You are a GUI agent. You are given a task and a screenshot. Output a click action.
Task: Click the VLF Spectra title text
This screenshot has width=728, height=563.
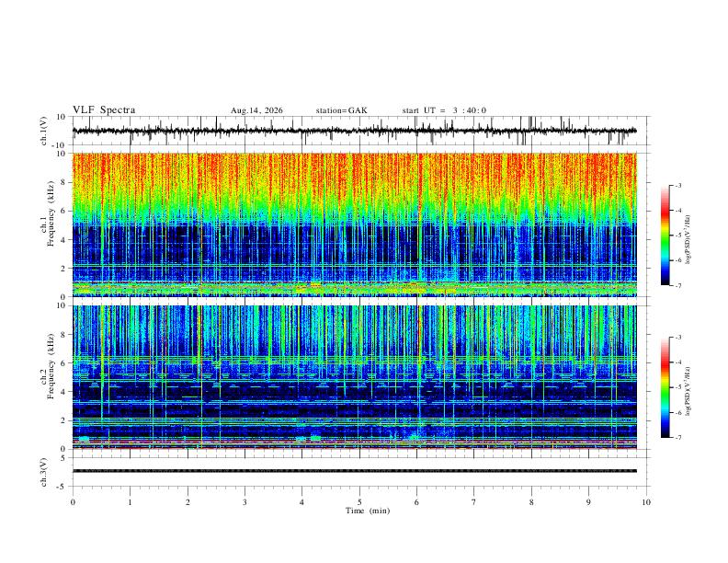click(104, 110)
